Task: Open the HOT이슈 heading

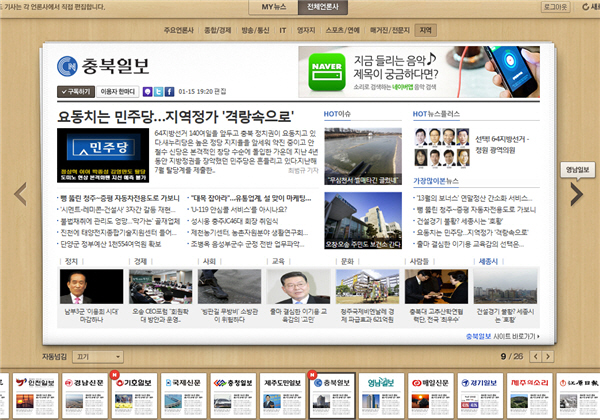Action: (x=337, y=114)
